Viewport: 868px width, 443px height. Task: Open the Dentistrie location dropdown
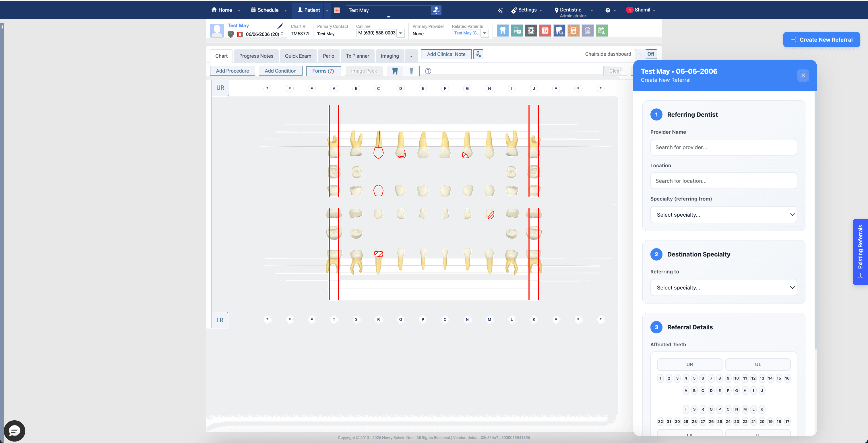(592, 10)
